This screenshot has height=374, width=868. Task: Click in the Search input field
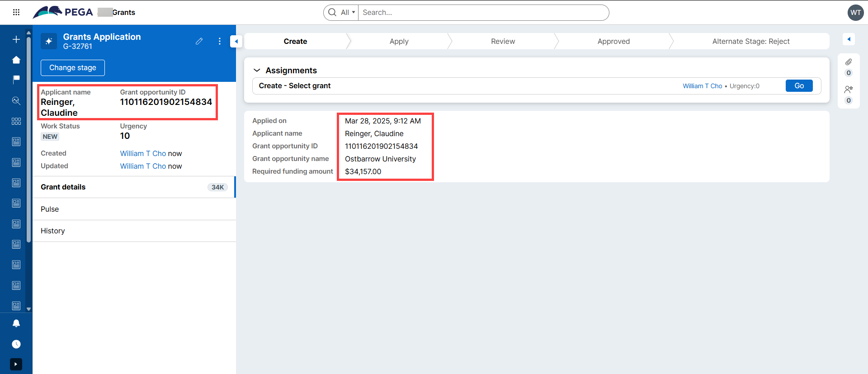(483, 13)
